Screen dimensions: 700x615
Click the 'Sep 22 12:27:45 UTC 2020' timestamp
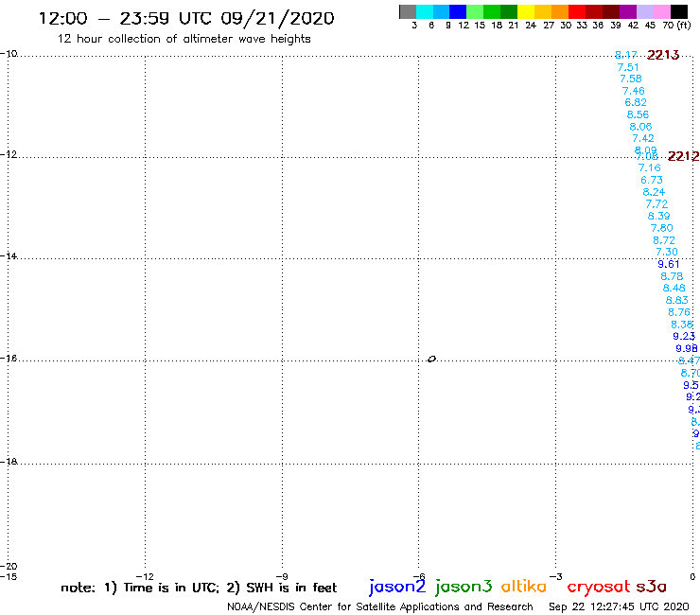pos(619,607)
